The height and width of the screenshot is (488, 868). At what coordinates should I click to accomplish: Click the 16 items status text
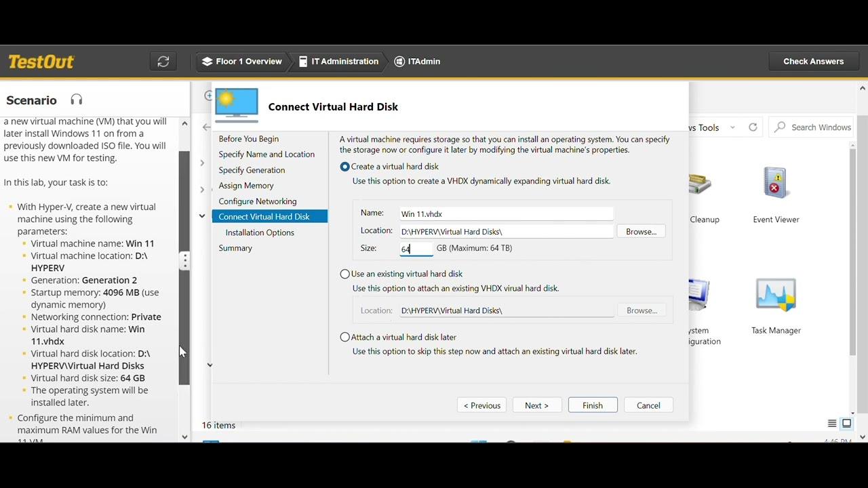218,425
